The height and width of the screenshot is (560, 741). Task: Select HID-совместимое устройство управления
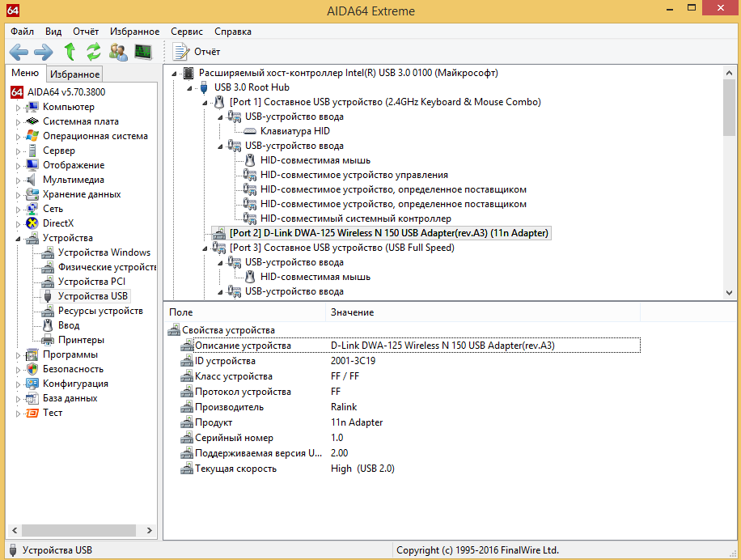pyautogui.click(x=354, y=175)
